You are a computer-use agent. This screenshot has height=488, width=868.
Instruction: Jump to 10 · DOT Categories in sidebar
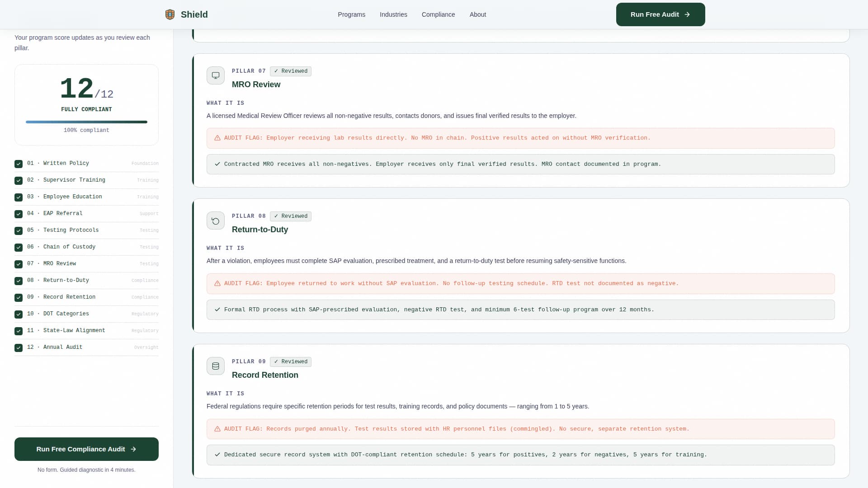pyautogui.click(x=86, y=314)
